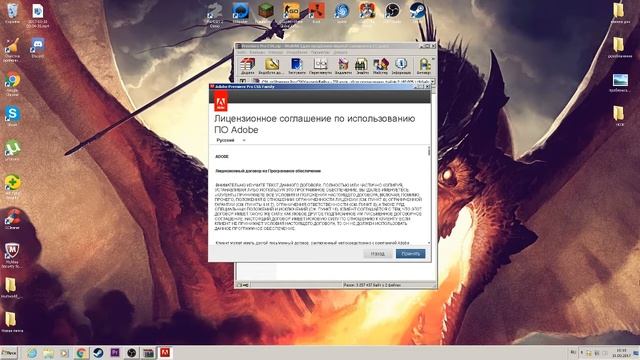Image resolution: width=640 pixels, height=360 pixels.
Task: Select the CCleaner desktop shortcut
Action: [12, 219]
